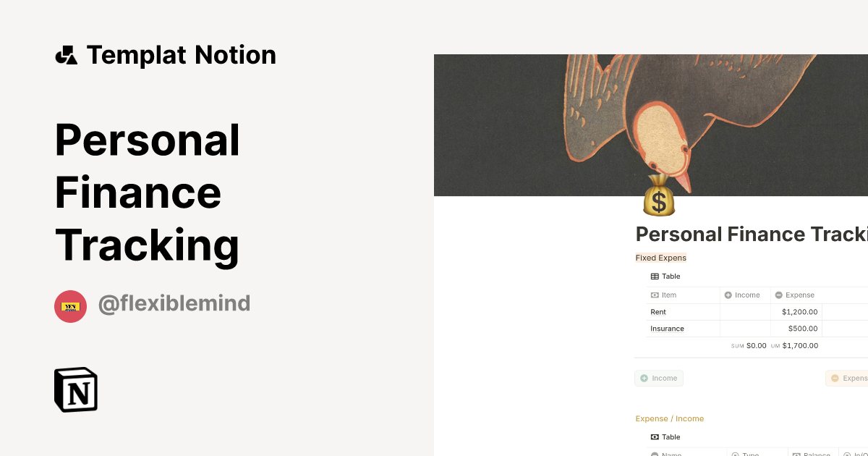Screen dimensions: 868x456
Task: Click the Item column property icon
Action: coord(654,295)
